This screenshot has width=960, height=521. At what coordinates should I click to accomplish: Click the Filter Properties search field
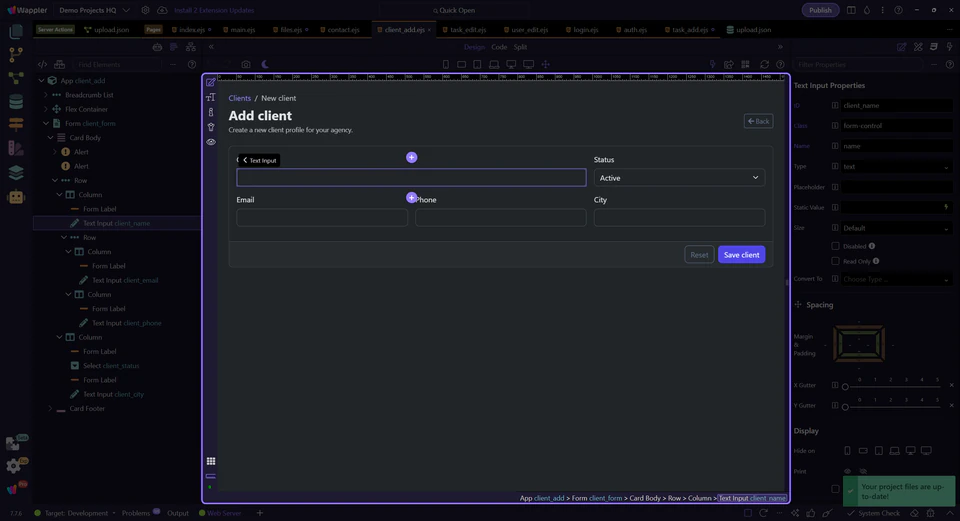pos(858,64)
